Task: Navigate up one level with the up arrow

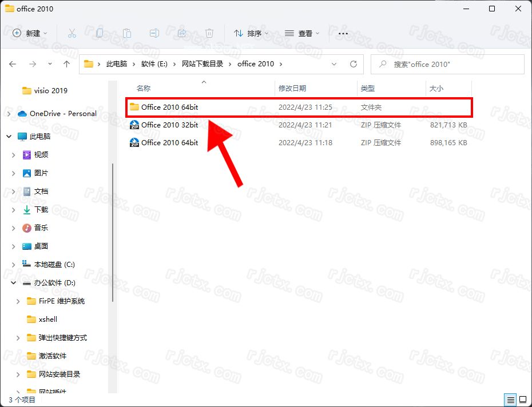Action: point(66,64)
